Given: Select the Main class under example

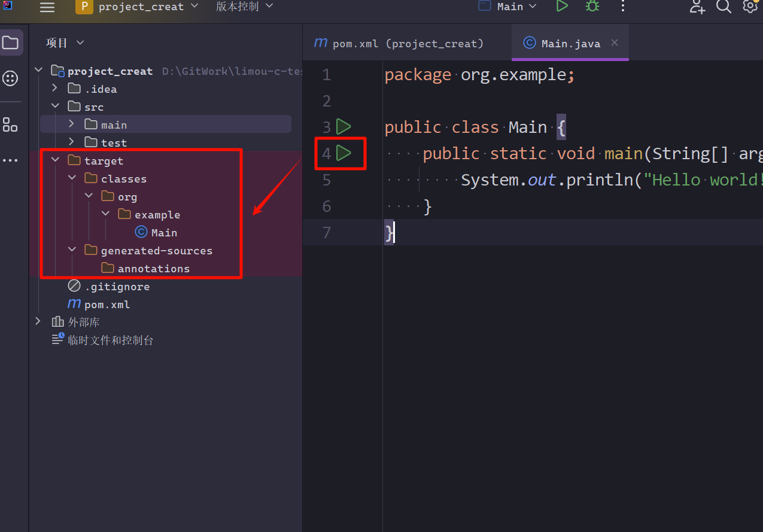Looking at the screenshot, I should click(x=163, y=233).
